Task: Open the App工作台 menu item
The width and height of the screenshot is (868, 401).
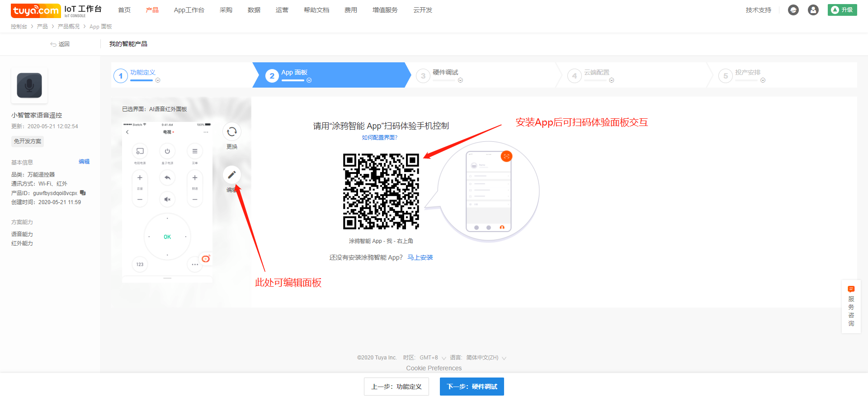Action: pos(189,10)
